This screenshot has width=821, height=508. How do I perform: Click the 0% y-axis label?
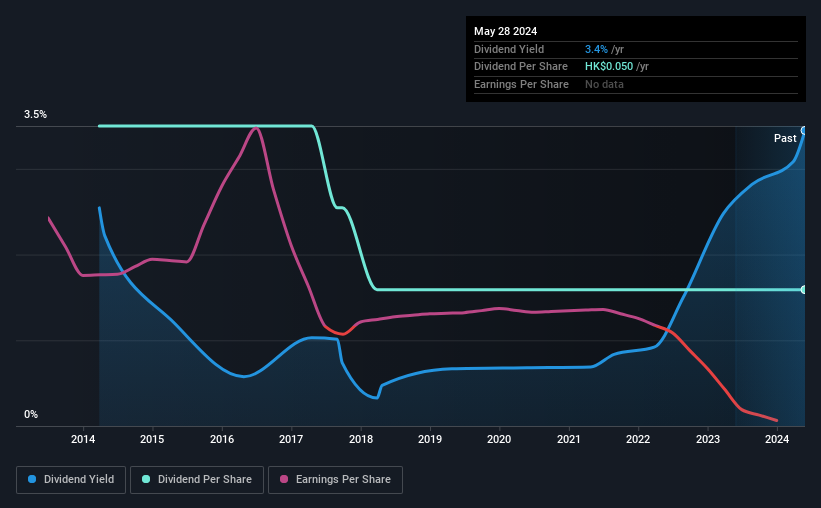tap(31, 414)
